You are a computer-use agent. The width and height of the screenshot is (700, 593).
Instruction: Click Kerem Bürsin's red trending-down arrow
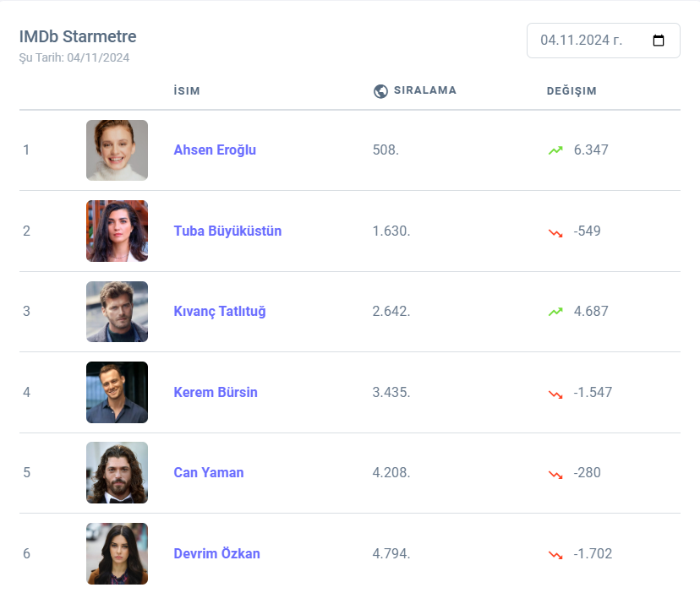tap(555, 393)
